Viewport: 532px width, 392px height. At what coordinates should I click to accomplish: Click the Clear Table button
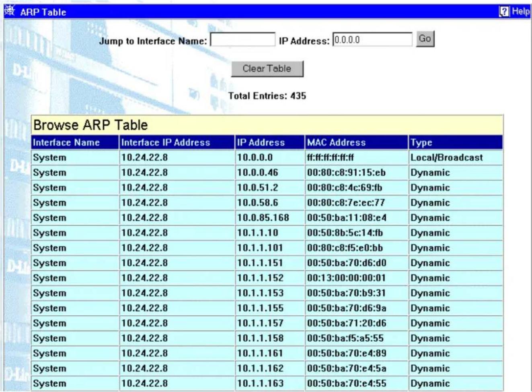(267, 69)
